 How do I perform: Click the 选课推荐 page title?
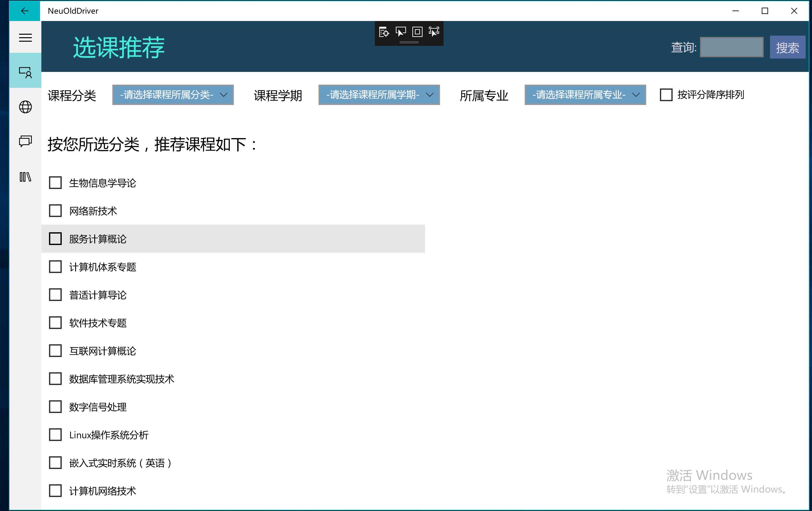click(119, 47)
